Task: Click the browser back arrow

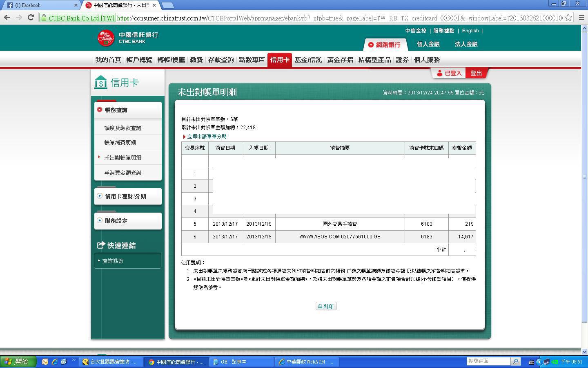Action: point(7,18)
